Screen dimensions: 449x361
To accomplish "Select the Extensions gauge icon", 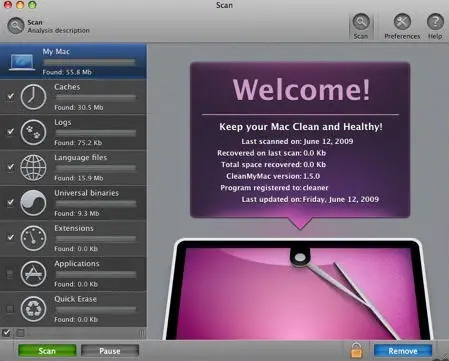I will pyautogui.click(x=33, y=238).
